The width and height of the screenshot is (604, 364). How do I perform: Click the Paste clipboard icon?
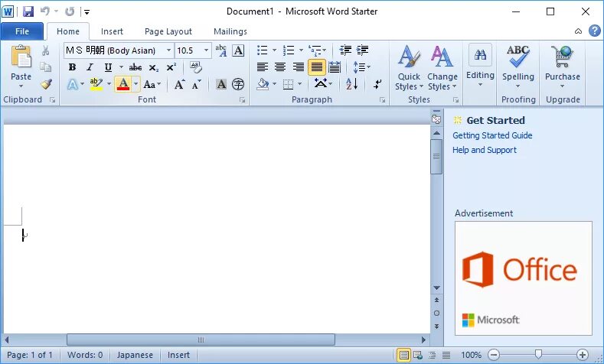[x=21, y=57]
